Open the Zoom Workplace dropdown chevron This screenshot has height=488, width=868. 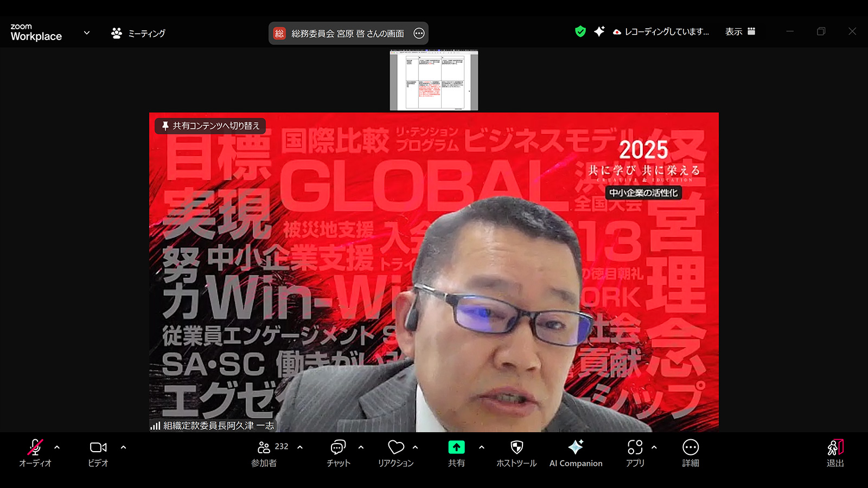click(x=87, y=33)
